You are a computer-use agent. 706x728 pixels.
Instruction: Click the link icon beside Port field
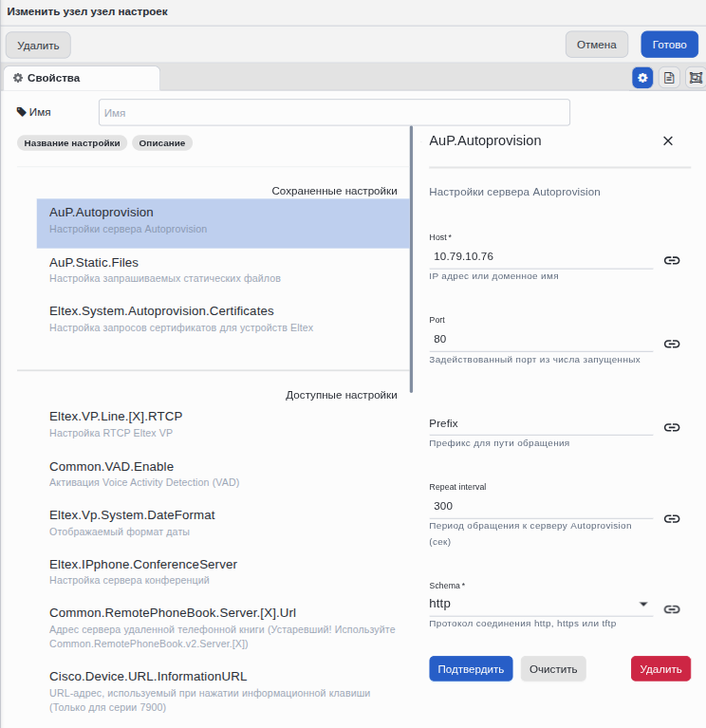coord(671,344)
